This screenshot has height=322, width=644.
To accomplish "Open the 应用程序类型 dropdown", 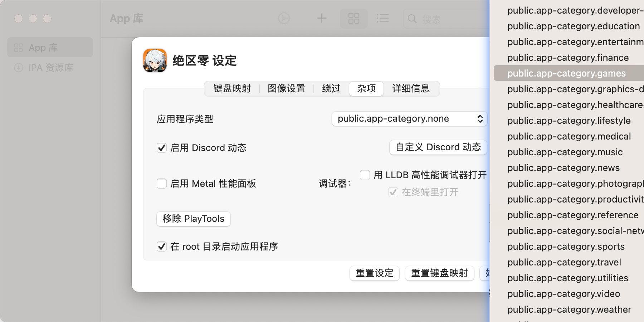I will (409, 118).
